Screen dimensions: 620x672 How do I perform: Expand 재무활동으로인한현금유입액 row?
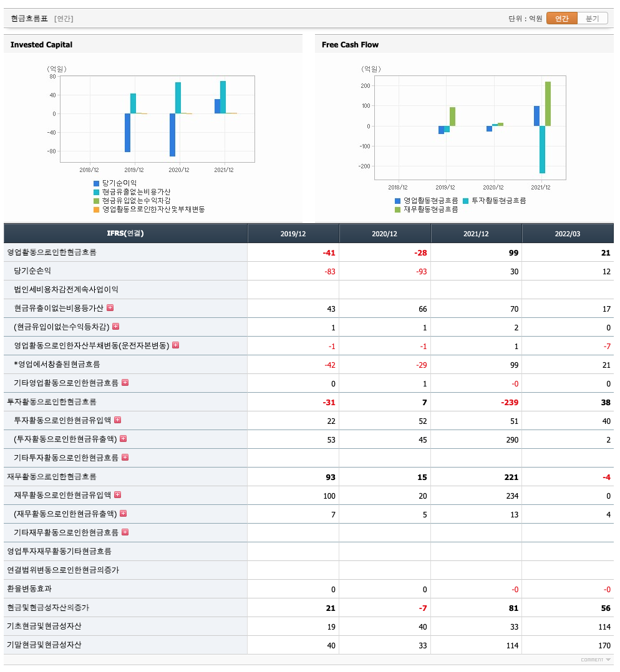click(x=117, y=494)
